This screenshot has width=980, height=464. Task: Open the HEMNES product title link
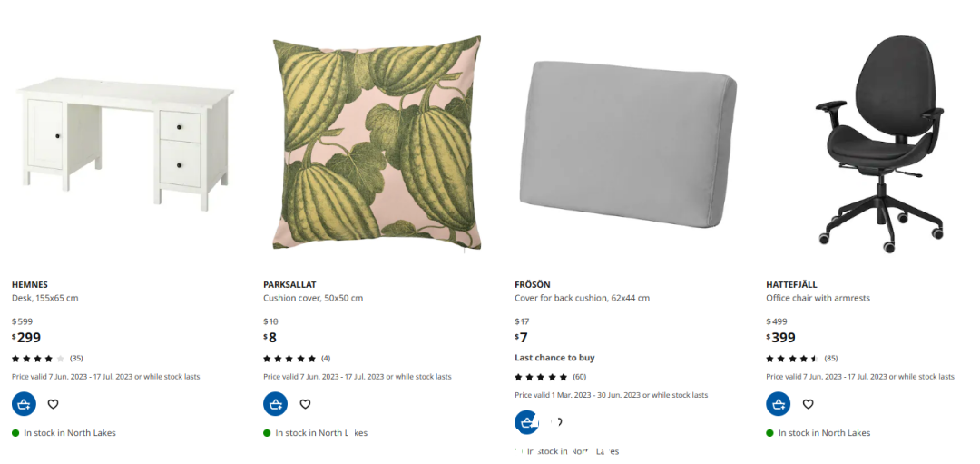30,284
